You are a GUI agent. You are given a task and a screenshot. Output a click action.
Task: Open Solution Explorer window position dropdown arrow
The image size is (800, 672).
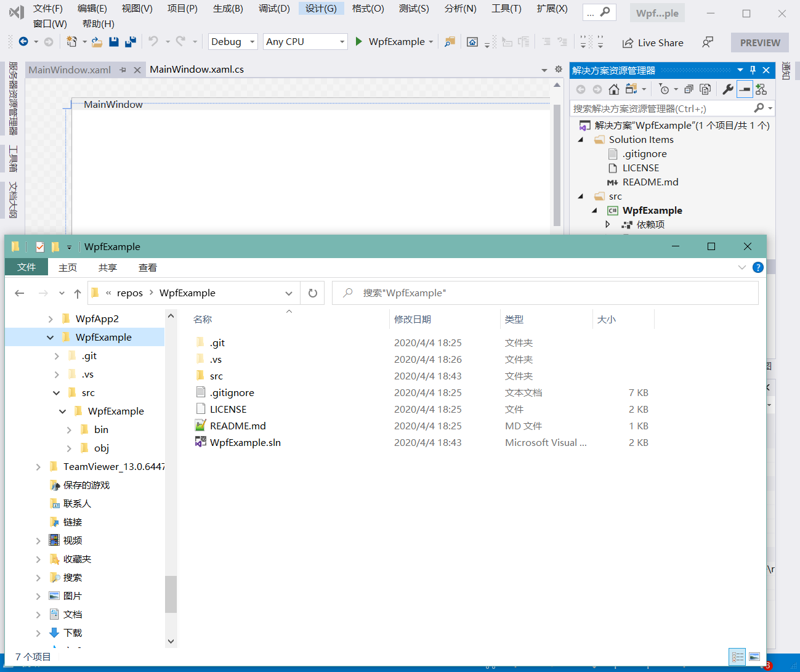(740, 70)
